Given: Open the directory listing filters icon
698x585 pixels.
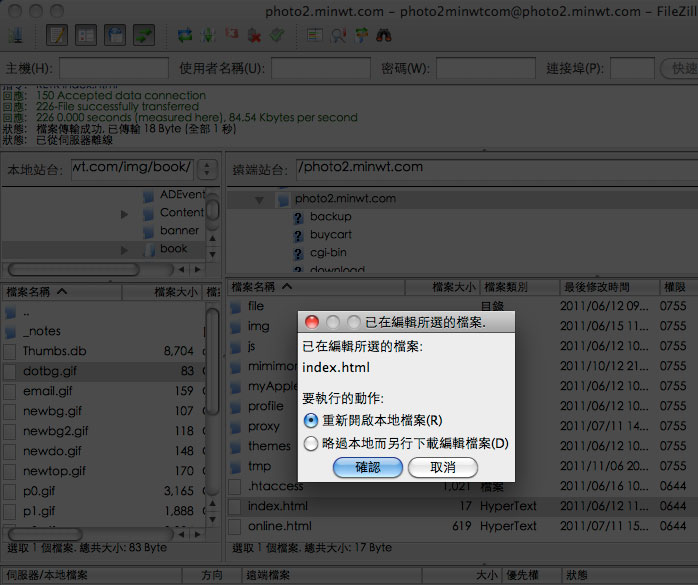Looking at the screenshot, I should pyautogui.click(x=315, y=35).
